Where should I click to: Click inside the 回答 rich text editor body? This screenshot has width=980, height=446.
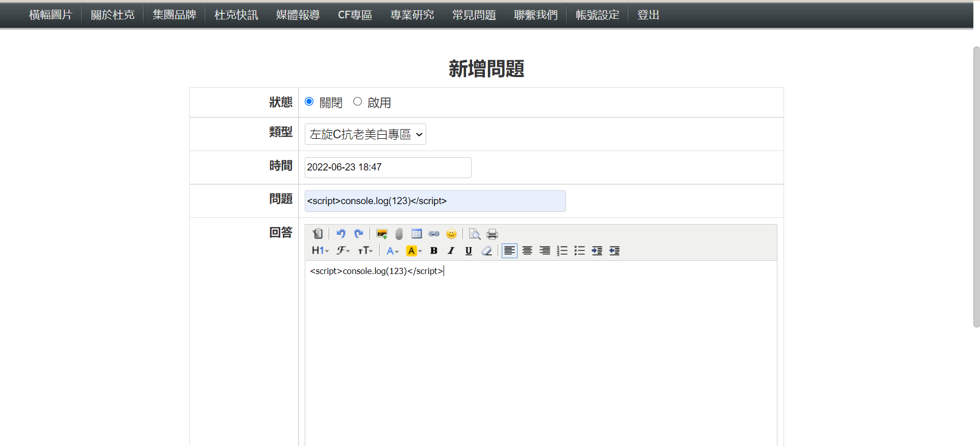(x=541, y=353)
